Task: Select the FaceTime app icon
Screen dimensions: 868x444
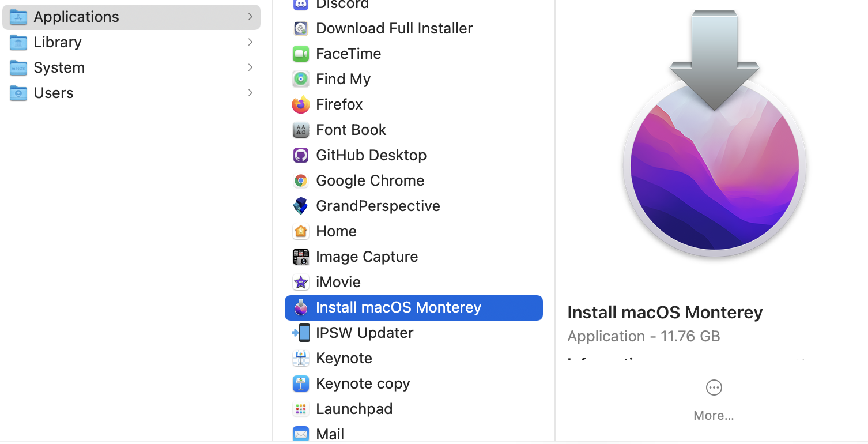Action: (301, 54)
